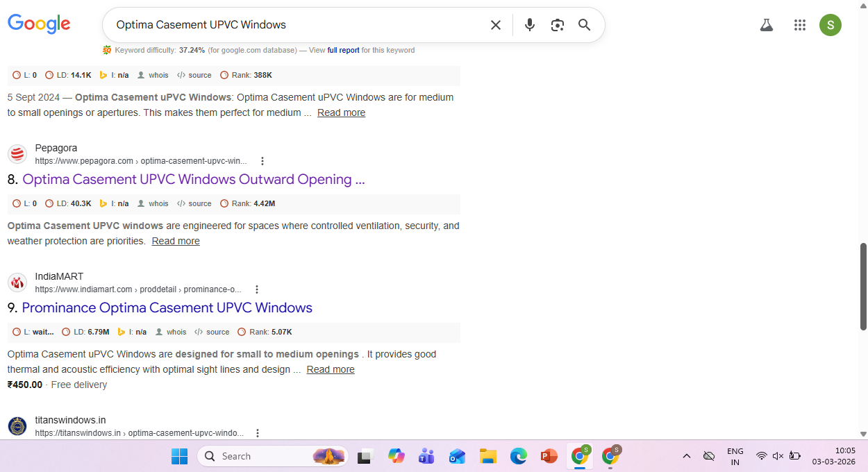
Task: Open Prominance Optima Casement UPVC Windows result
Action: tap(167, 307)
